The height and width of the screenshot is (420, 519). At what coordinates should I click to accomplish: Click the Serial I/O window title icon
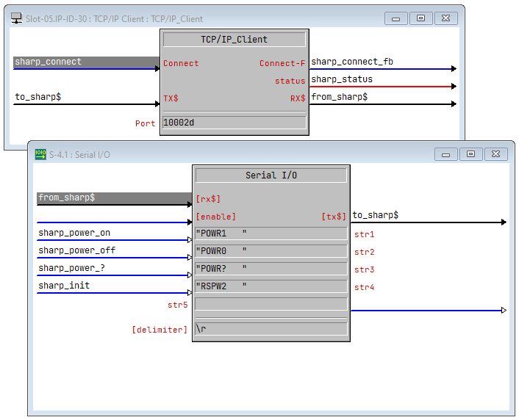coord(40,154)
